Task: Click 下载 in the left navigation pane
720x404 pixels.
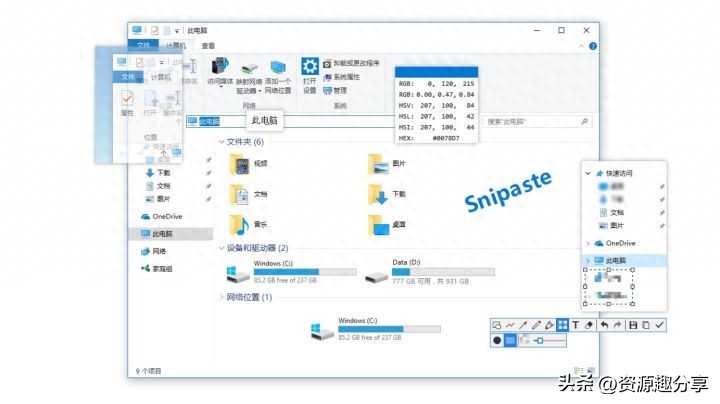Action: [x=158, y=173]
